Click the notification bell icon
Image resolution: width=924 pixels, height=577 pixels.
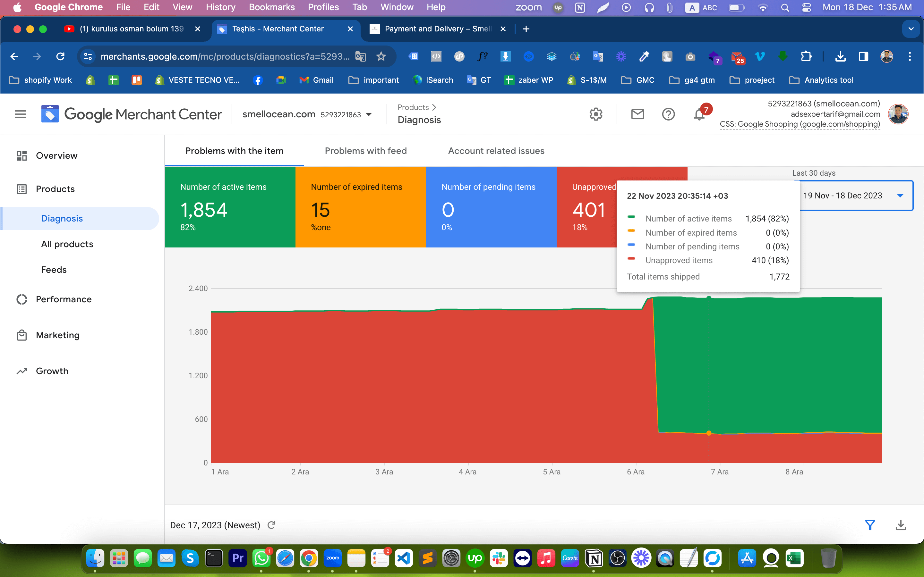pyautogui.click(x=698, y=114)
